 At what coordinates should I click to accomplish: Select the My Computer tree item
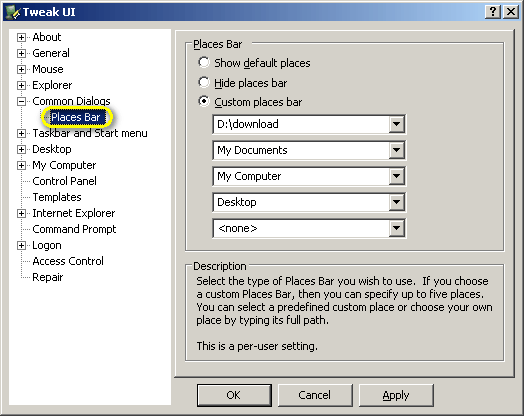pos(64,165)
